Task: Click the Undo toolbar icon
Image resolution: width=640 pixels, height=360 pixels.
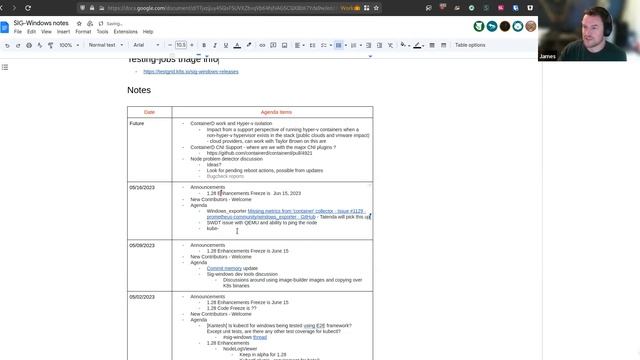Action: pos(7,45)
